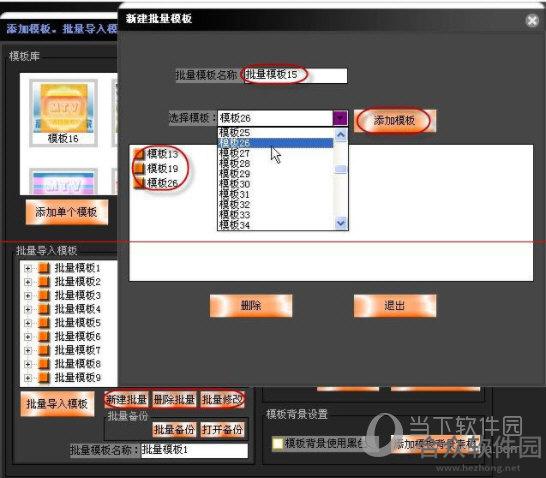The width and height of the screenshot is (546, 478).
Task: Select pink MTV thumbnail below 模板16
Action: 63,182
